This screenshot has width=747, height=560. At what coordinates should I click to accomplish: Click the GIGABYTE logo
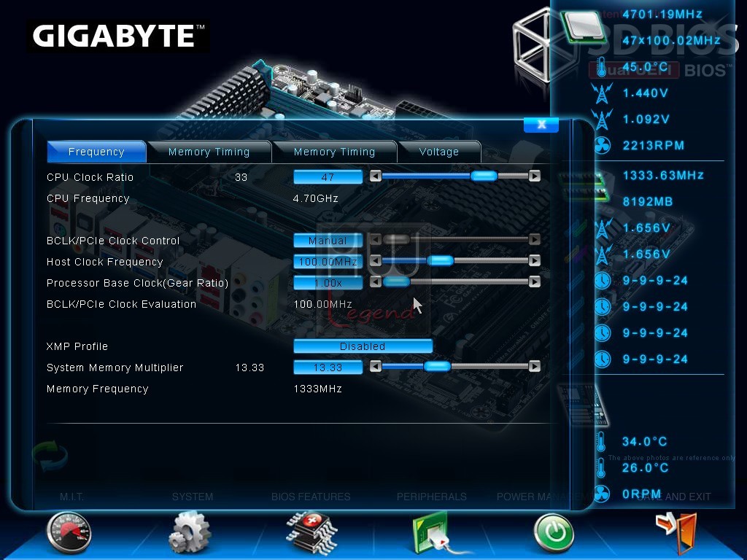point(118,36)
